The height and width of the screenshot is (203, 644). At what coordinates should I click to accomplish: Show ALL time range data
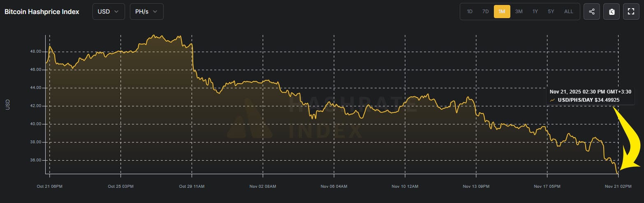tap(569, 12)
